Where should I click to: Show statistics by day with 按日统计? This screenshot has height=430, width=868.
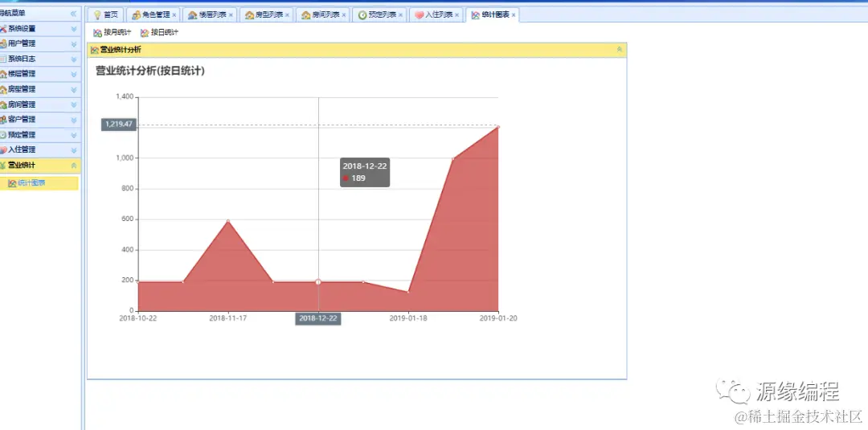tap(159, 33)
